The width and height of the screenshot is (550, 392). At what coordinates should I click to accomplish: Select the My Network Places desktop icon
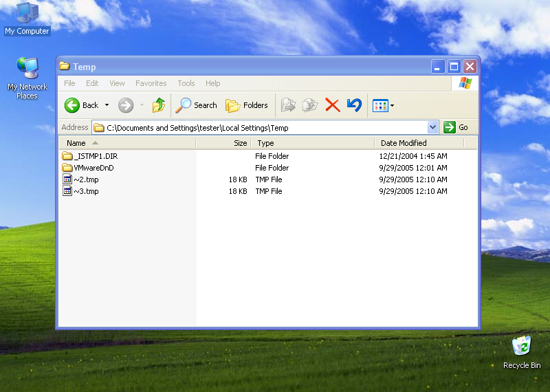[x=27, y=67]
